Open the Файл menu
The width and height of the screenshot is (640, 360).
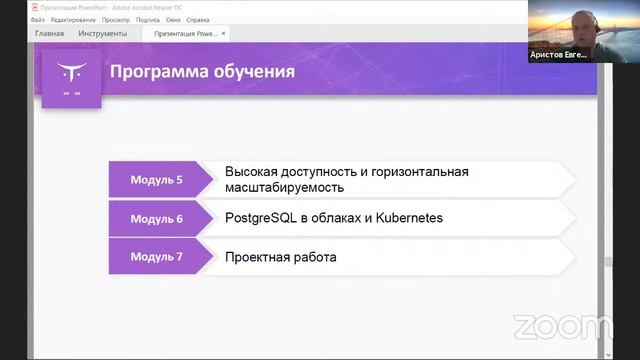click(x=38, y=20)
